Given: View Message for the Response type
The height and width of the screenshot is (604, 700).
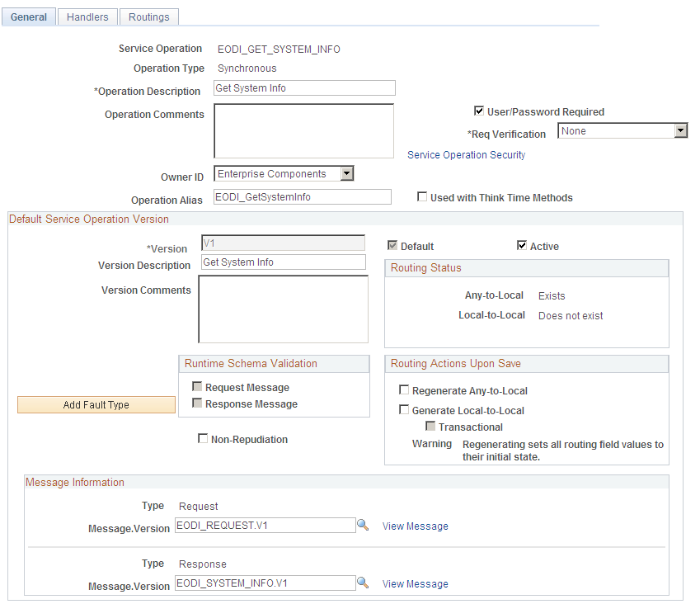Looking at the screenshot, I should tap(415, 583).
